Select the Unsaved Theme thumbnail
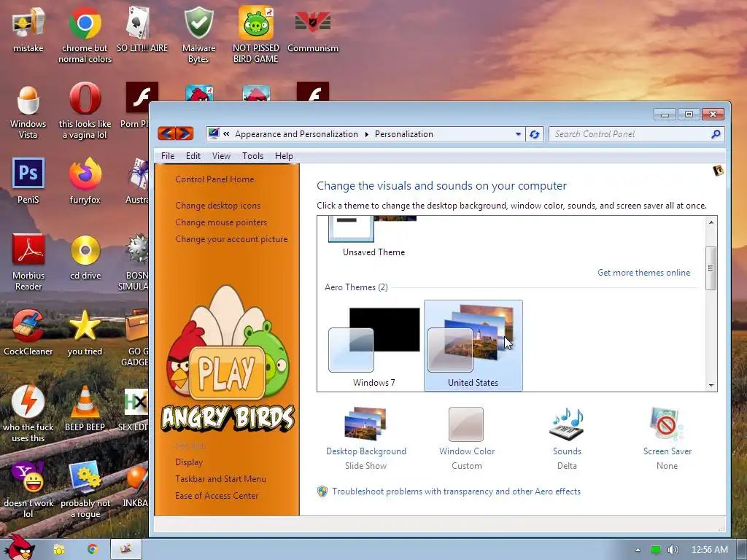 click(373, 237)
